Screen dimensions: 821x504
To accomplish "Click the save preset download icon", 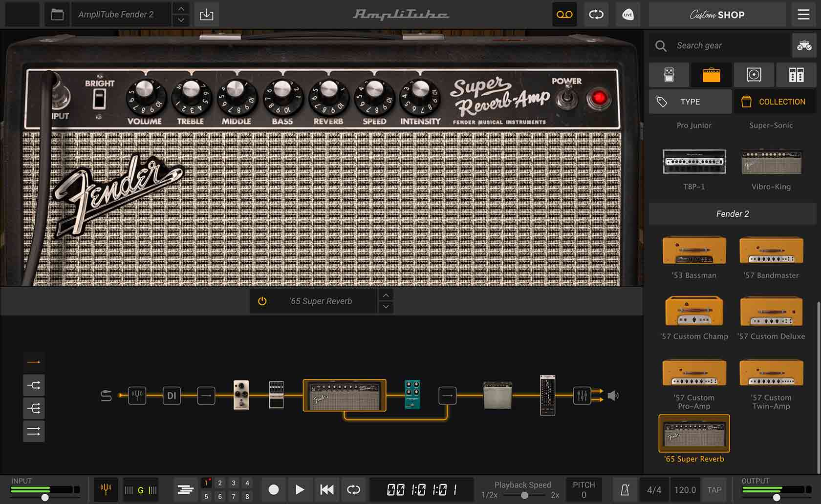I will click(207, 15).
